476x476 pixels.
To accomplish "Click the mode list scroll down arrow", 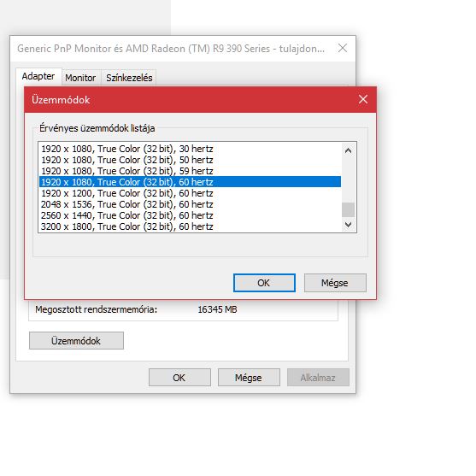I will click(348, 225).
